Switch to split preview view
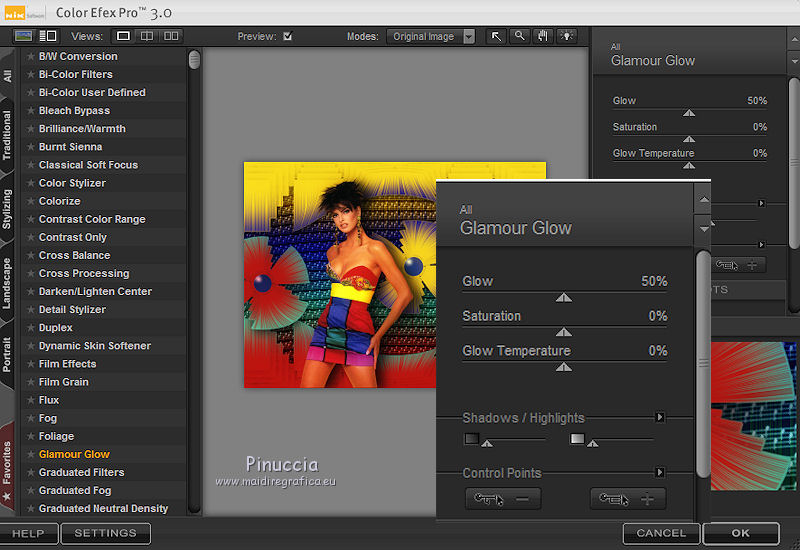Image resolution: width=800 pixels, height=550 pixels. [148, 36]
